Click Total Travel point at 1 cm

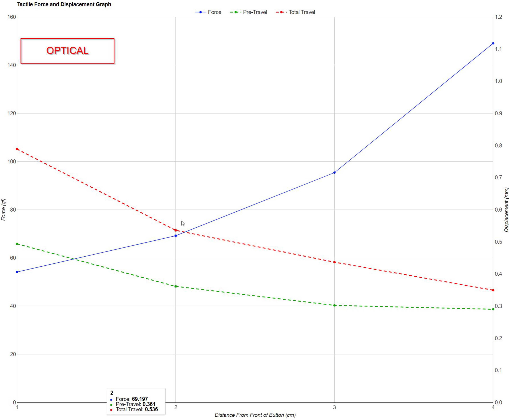tap(17, 149)
